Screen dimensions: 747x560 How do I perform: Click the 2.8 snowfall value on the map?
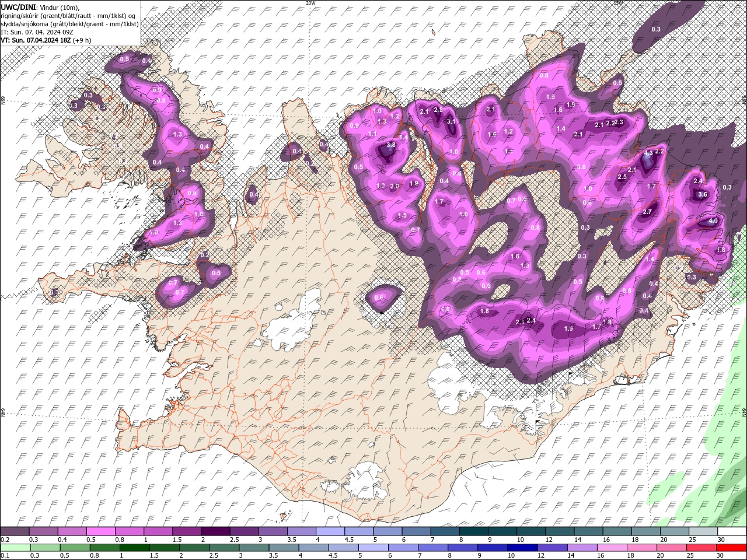pos(439,109)
